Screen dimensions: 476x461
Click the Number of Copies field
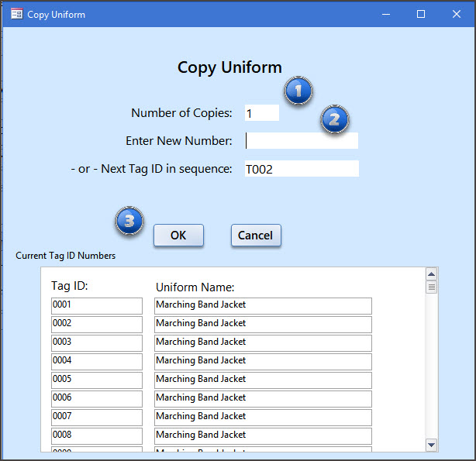(261, 113)
